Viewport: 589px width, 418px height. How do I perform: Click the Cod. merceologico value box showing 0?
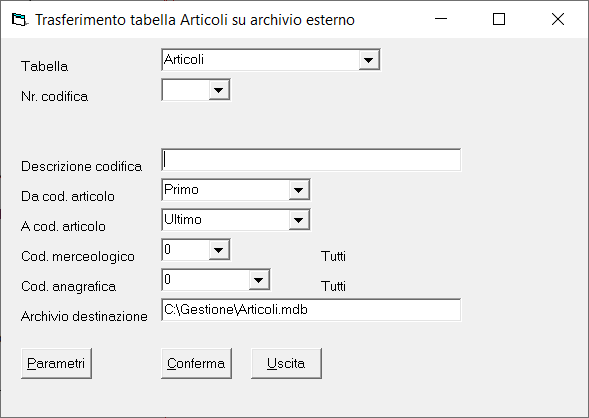pos(186,250)
